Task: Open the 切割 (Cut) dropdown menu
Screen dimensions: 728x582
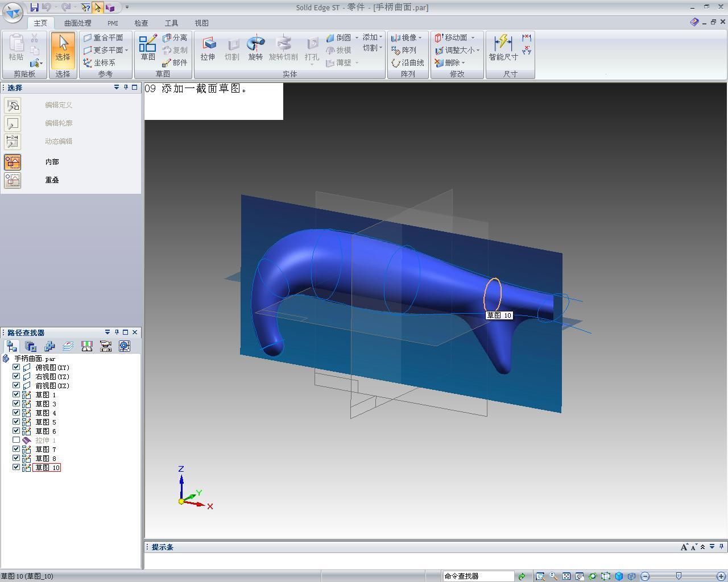Action: [373, 48]
